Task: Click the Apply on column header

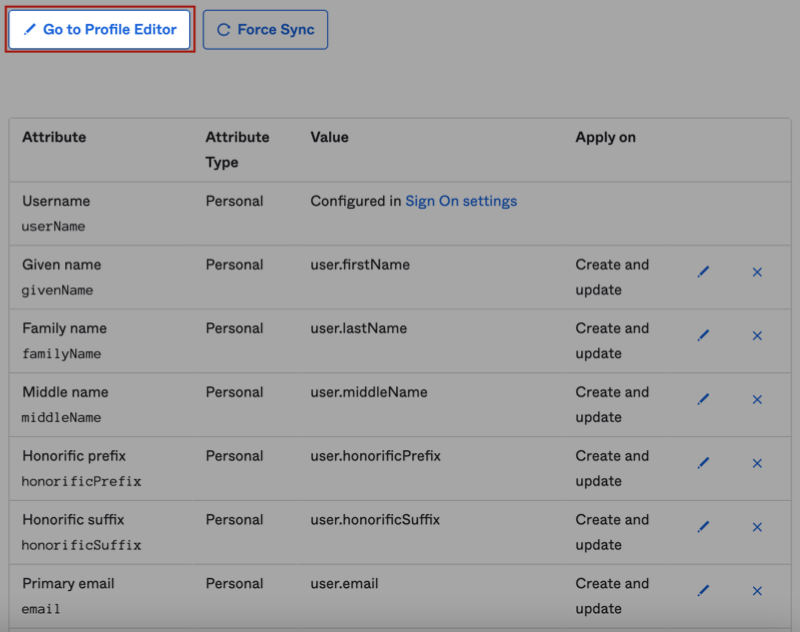Action: pyautogui.click(x=605, y=137)
